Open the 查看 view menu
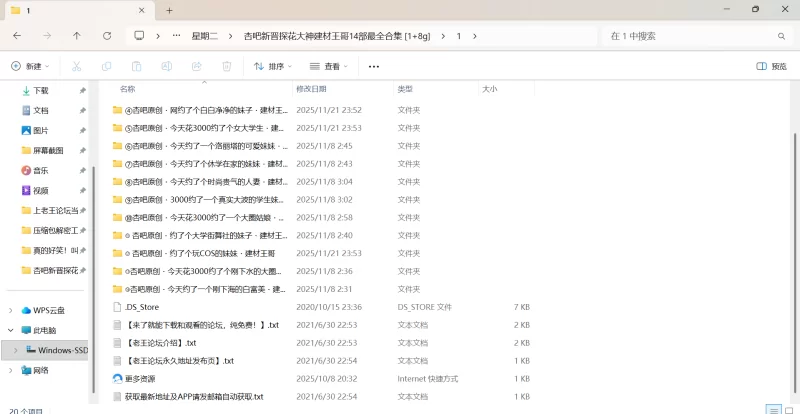 pyautogui.click(x=328, y=67)
